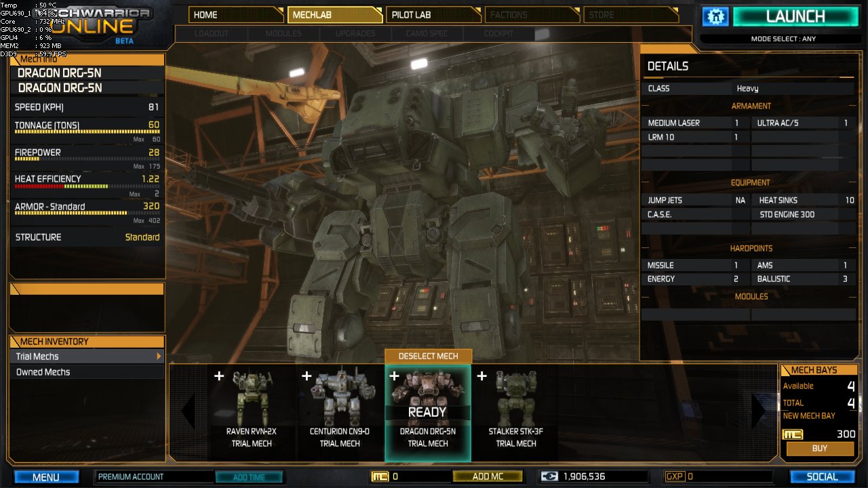Expand the Trial Mechs arrow in Mech Inventory
868x488 pixels.
[x=159, y=356]
